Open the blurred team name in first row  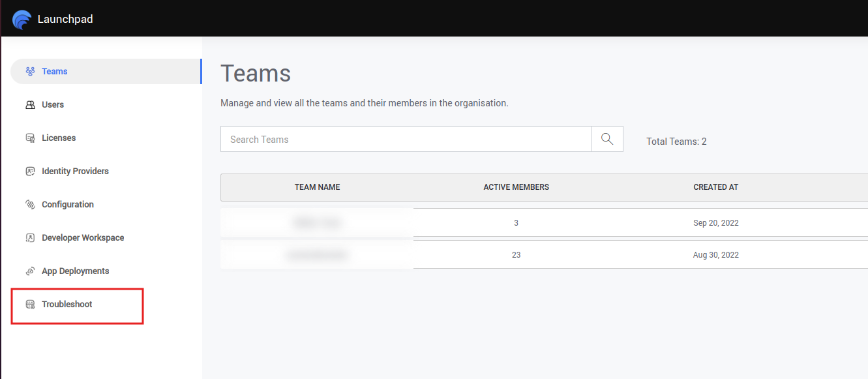coord(317,223)
